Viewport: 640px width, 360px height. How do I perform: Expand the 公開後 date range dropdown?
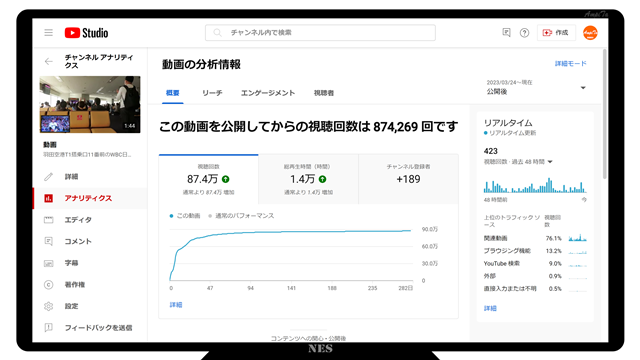[x=536, y=87]
